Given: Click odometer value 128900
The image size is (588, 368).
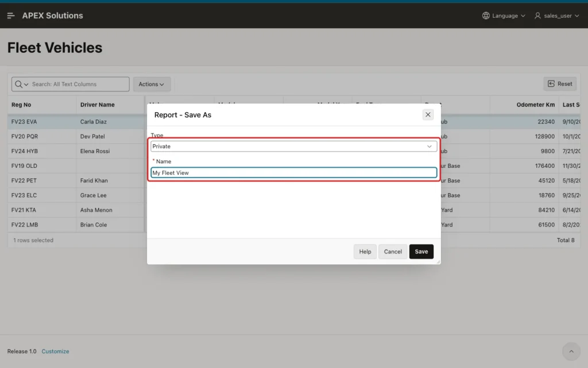Looking at the screenshot, I should (544, 136).
